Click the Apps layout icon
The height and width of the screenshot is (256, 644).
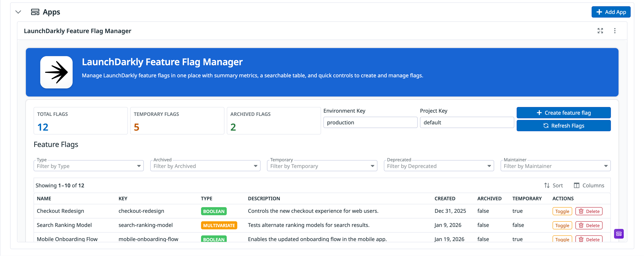click(x=35, y=12)
